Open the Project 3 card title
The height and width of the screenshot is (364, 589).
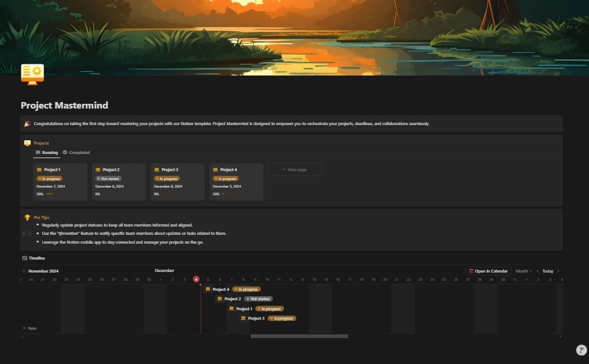(170, 170)
